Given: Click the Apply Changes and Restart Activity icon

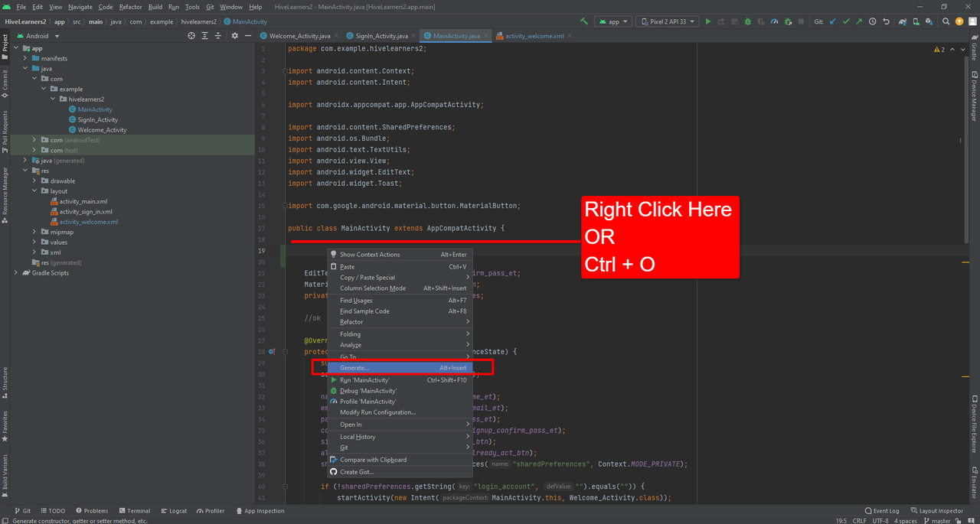Looking at the screenshot, I should 721,21.
